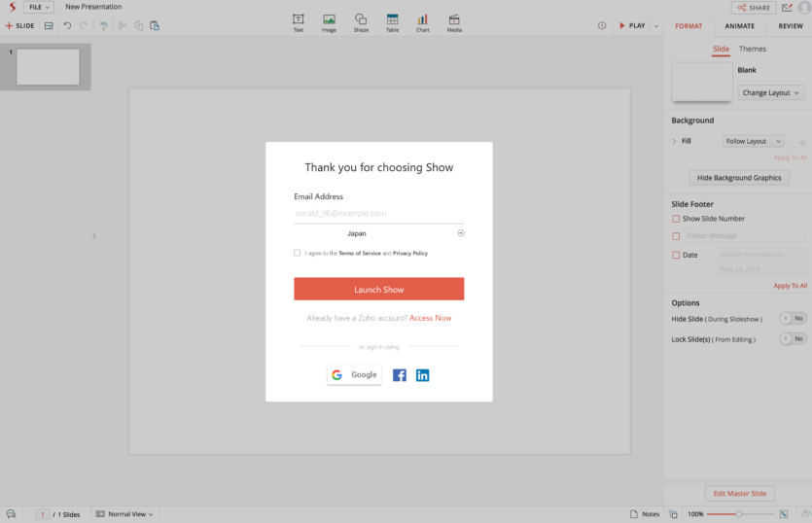Switch to the REVIEW tab

tap(791, 26)
